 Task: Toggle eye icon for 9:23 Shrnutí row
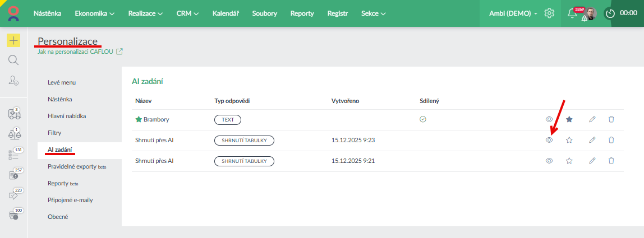coord(549,140)
